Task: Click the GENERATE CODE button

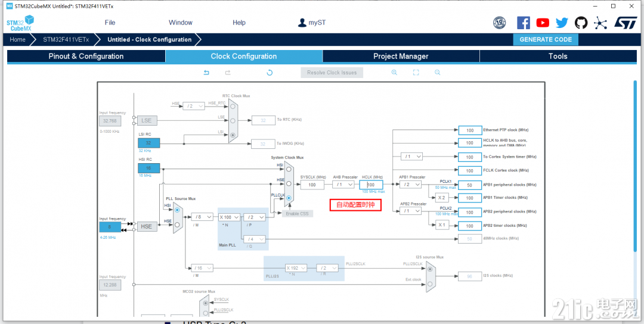Action: tap(546, 40)
